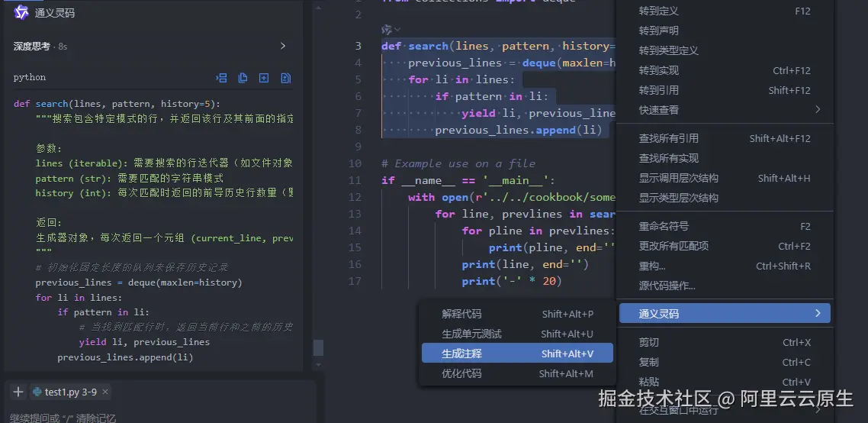This screenshot has width=868, height=423.
Task: Click editor line number 10
Action: [355, 163]
